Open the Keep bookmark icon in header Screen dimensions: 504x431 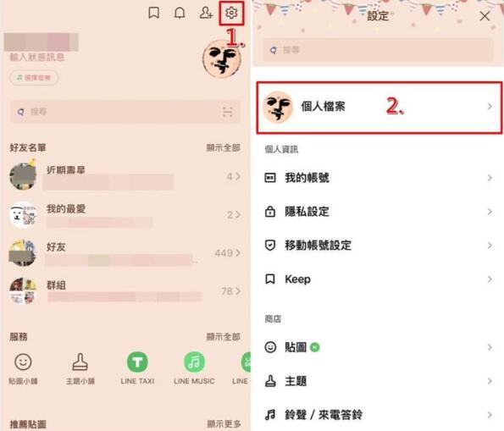point(154,14)
